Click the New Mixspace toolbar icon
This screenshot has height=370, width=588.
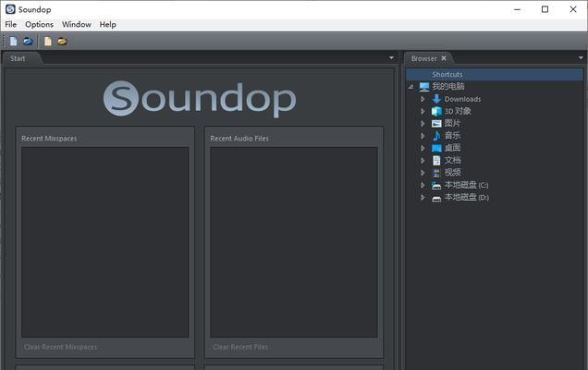[x=48, y=41]
